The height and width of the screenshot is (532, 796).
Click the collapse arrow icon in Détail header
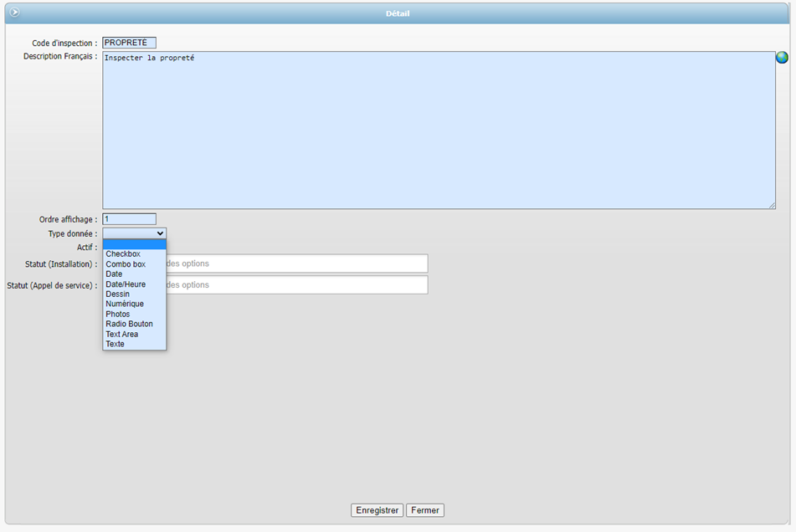tap(14, 13)
